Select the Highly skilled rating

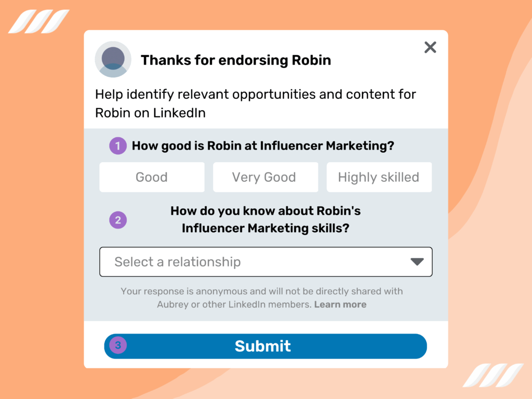379,177
